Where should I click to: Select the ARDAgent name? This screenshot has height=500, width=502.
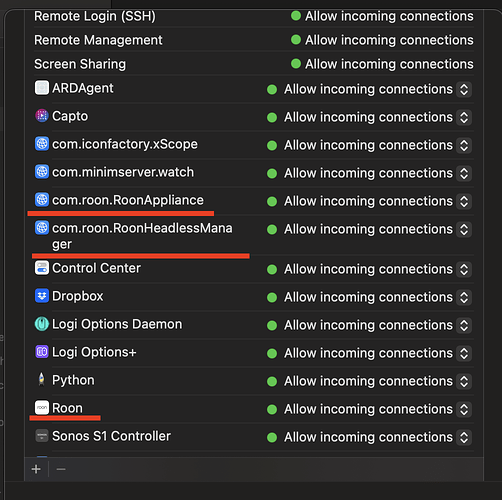click(x=83, y=88)
